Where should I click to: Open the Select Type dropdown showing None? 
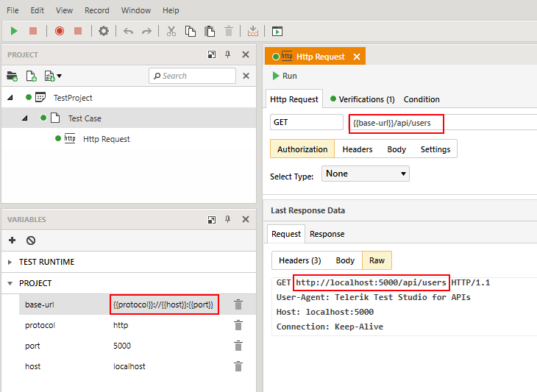click(x=366, y=174)
